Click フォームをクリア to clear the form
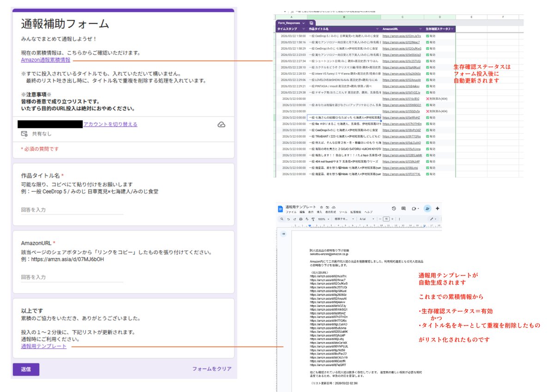Viewport: 554px width, 392px height. (212, 369)
